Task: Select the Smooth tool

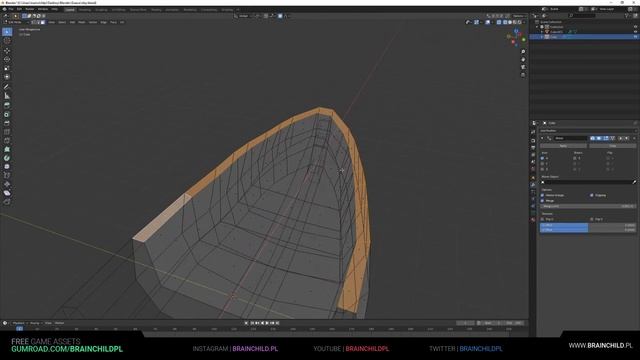Action: point(7,167)
